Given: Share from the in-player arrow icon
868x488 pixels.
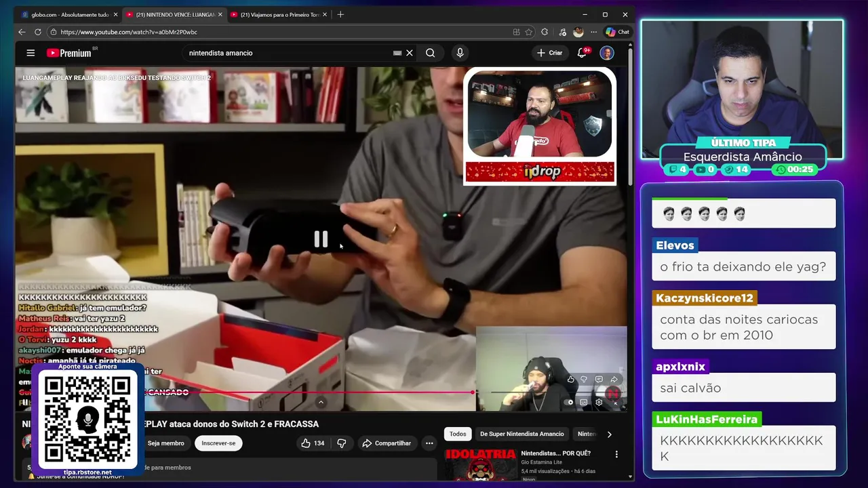Looking at the screenshot, I should pos(614,380).
